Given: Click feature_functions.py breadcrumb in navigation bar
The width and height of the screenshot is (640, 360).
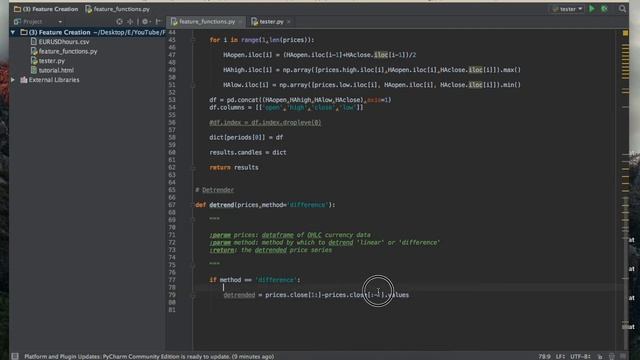Looking at the screenshot, I should coord(118,9).
